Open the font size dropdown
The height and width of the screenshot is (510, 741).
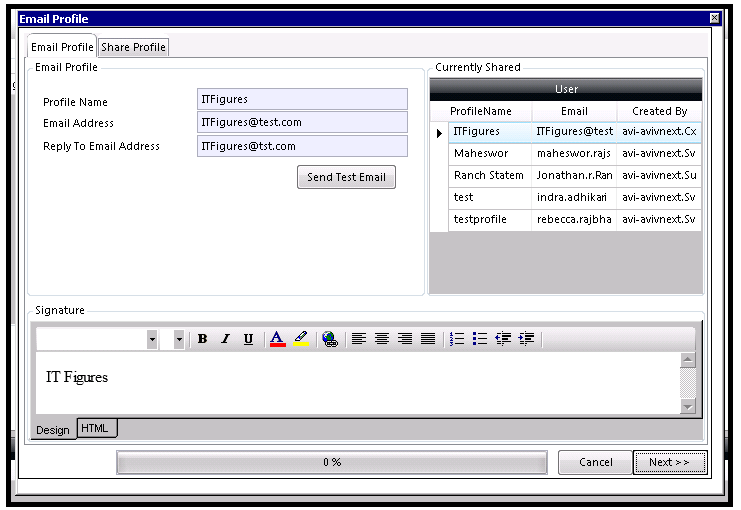(x=179, y=339)
